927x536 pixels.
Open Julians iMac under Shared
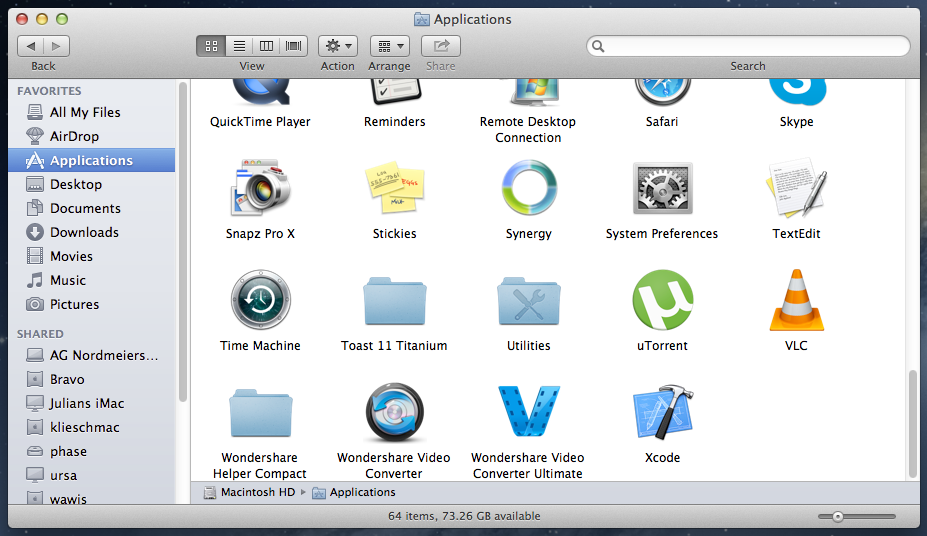pos(87,403)
